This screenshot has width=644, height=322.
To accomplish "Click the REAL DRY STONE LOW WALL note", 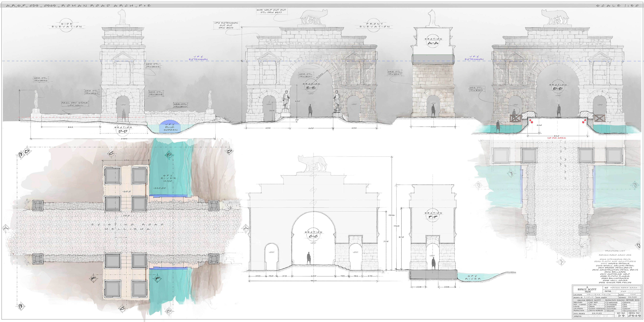I will tap(75, 104).
